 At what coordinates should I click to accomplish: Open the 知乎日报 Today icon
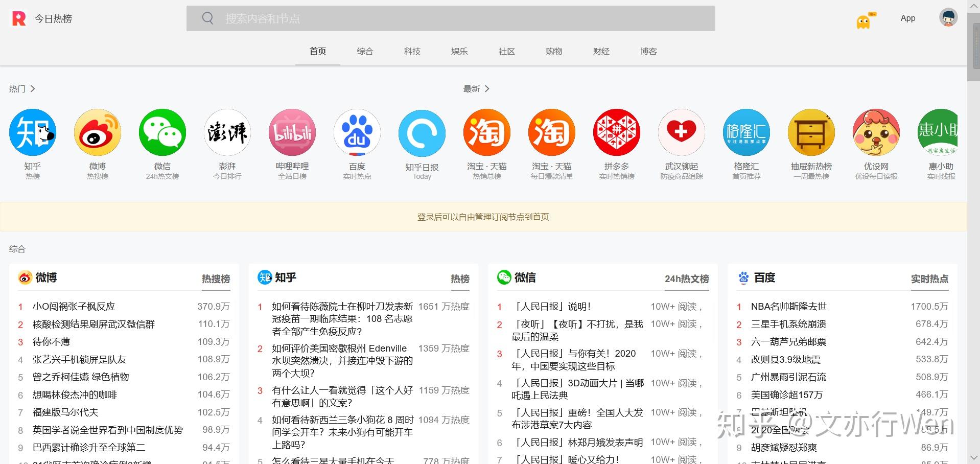click(x=422, y=133)
